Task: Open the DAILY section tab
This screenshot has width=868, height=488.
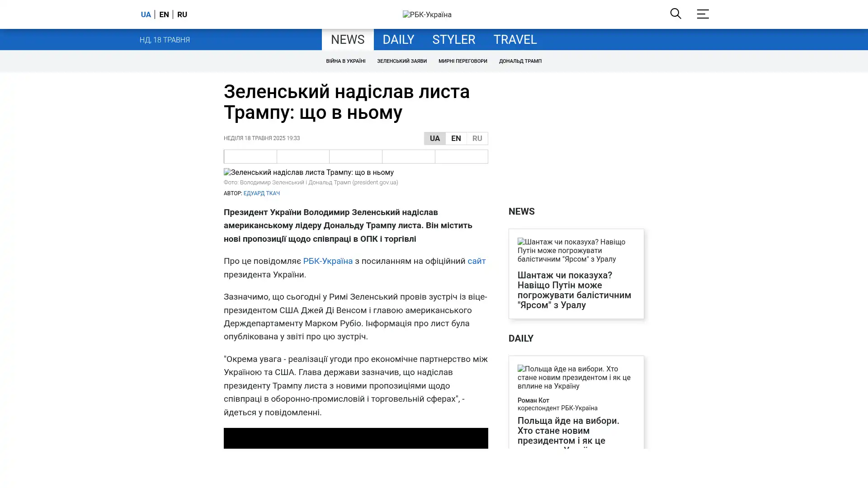Action: [398, 40]
